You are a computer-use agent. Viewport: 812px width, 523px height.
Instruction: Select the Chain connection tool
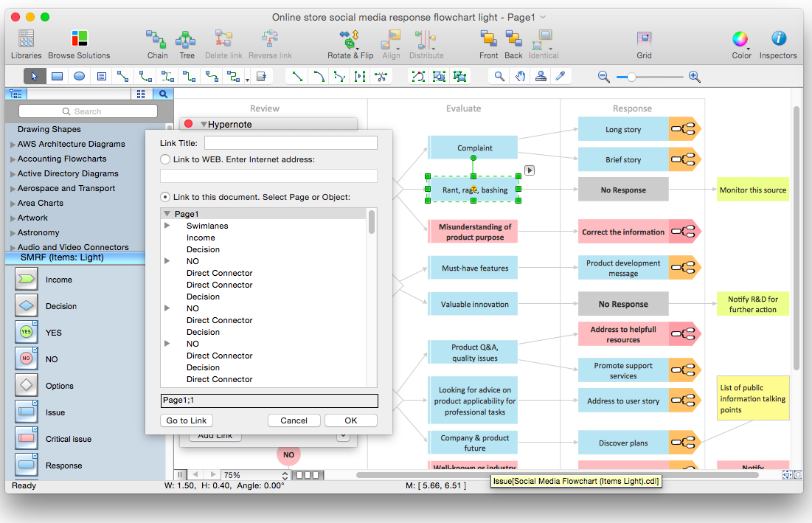[157, 40]
